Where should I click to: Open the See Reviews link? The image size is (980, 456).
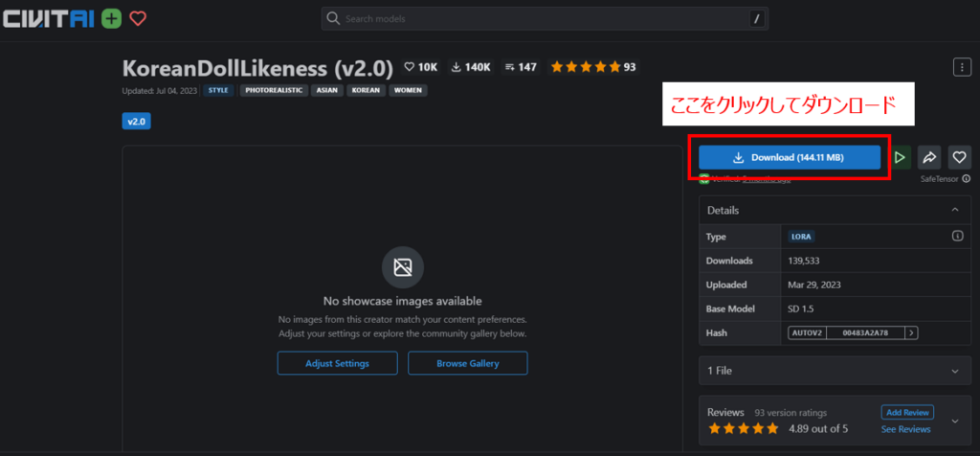tap(905, 429)
